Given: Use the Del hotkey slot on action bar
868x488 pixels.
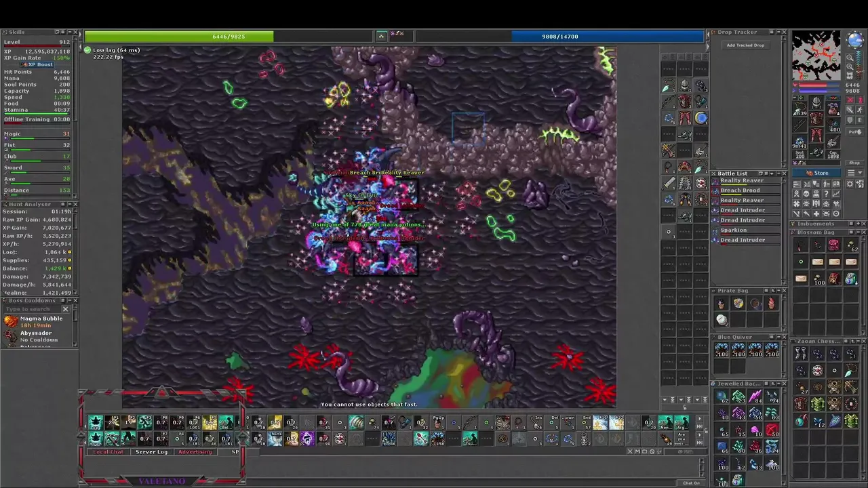Looking at the screenshot, I should 552,422.
